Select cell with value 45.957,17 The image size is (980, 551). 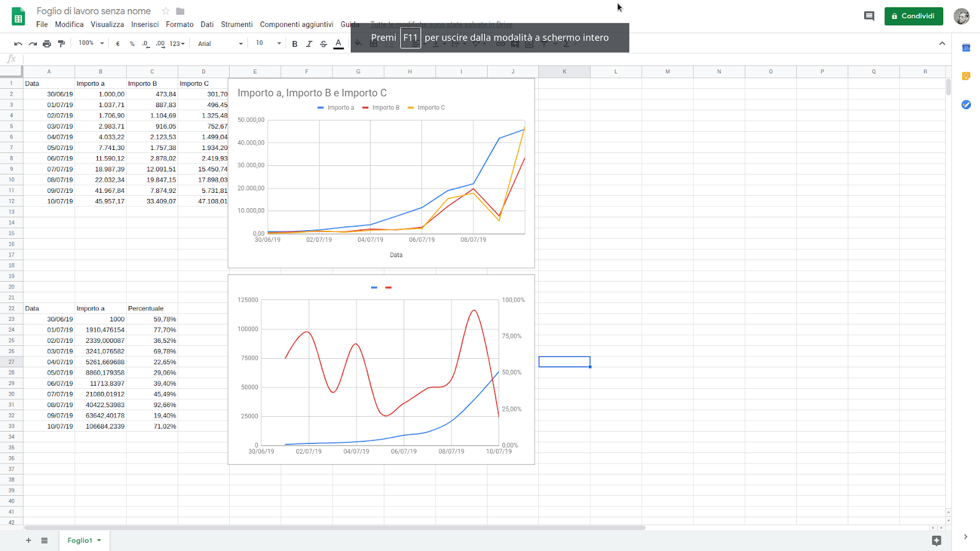[x=100, y=201]
